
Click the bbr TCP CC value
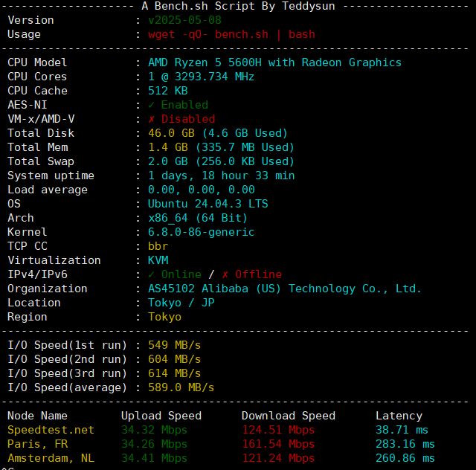pyautogui.click(x=158, y=246)
